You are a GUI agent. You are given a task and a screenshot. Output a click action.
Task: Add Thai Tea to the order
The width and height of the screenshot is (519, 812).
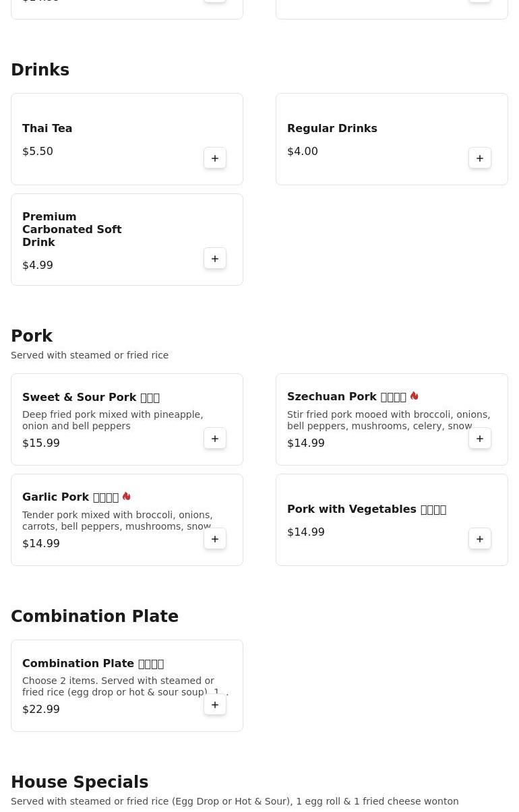click(x=215, y=158)
